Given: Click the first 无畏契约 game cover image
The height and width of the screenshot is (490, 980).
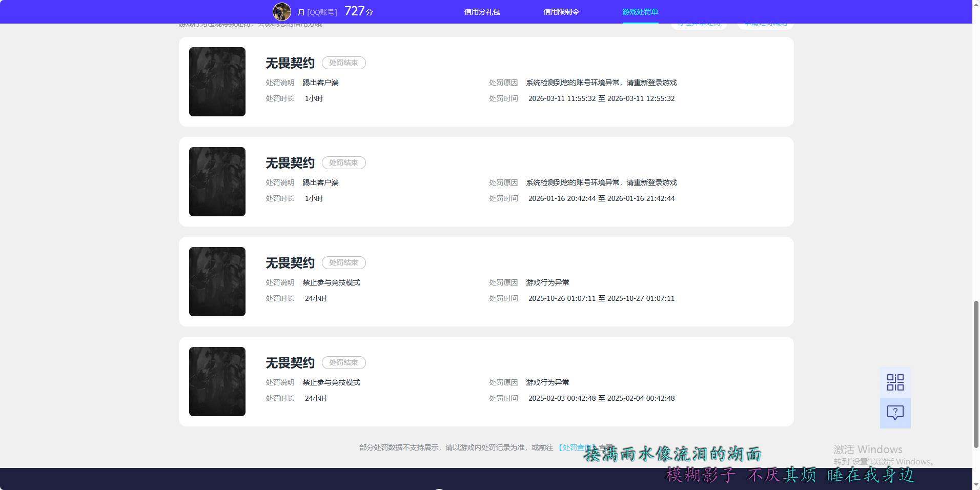Looking at the screenshot, I should 217,81.
